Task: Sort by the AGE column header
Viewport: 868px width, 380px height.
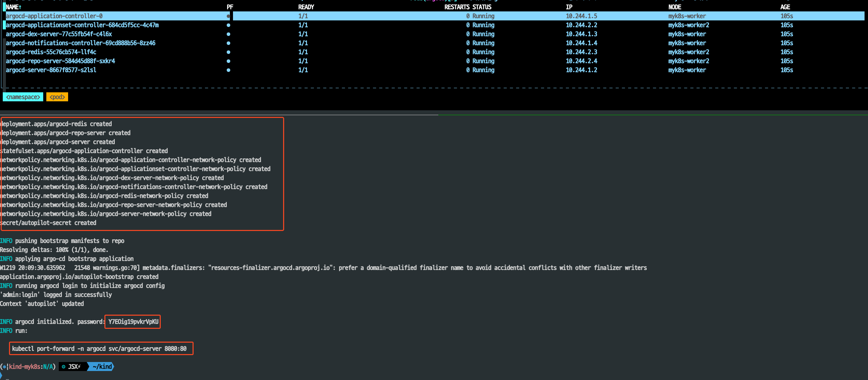Action: click(785, 7)
